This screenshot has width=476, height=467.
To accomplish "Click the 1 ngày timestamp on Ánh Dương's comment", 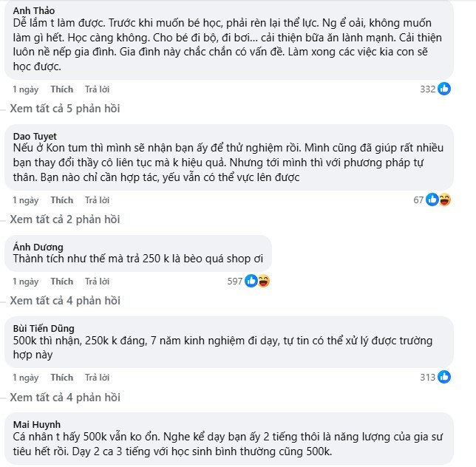I will (25, 282).
